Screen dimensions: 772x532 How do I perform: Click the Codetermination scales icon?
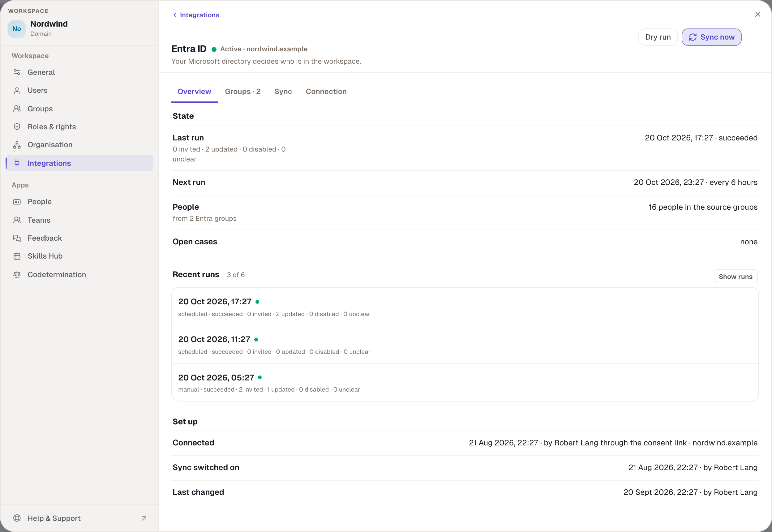17,274
